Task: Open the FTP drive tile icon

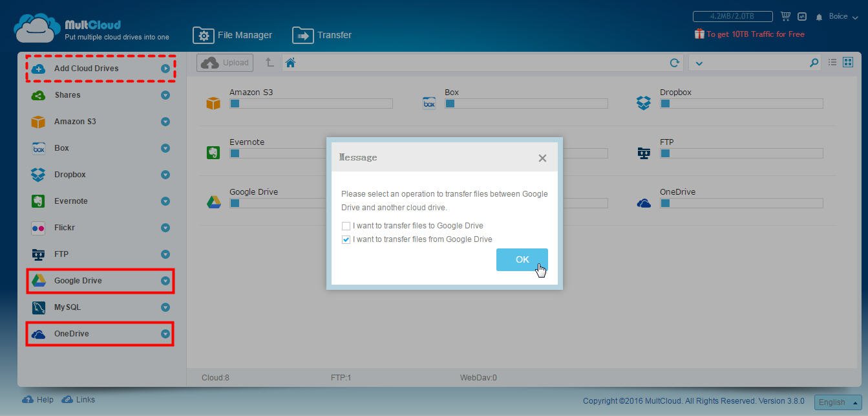Action: coord(644,153)
